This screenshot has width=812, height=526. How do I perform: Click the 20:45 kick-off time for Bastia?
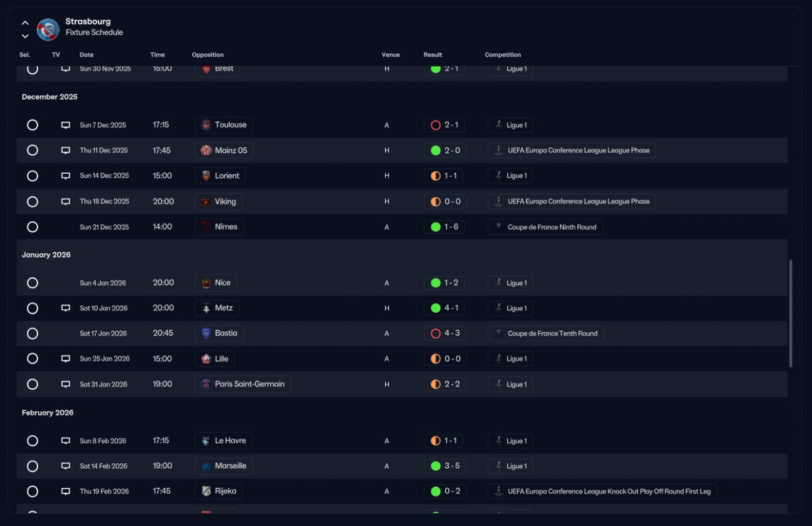click(163, 333)
